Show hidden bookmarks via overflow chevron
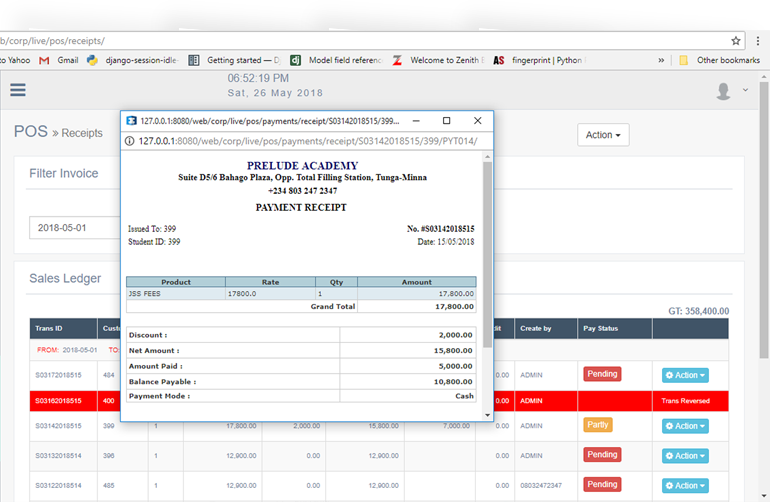Image resolution: width=770 pixels, height=502 pixels. (661, 60)
